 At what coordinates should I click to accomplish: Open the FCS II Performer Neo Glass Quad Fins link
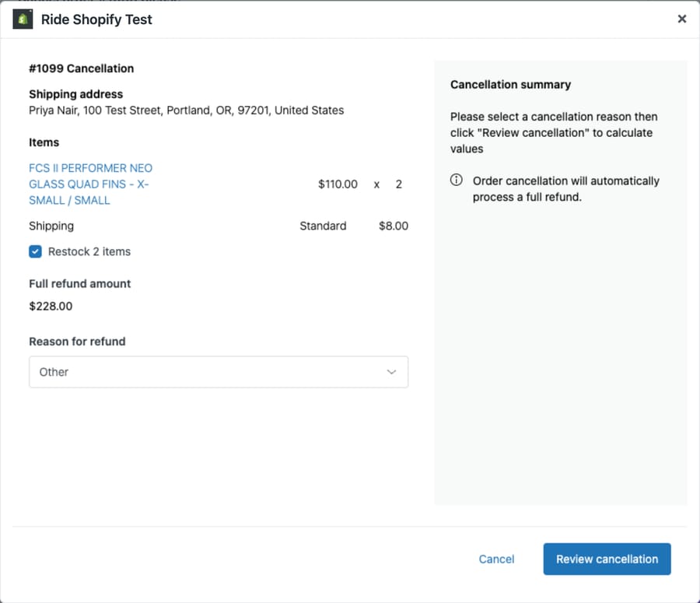[91, 184]
